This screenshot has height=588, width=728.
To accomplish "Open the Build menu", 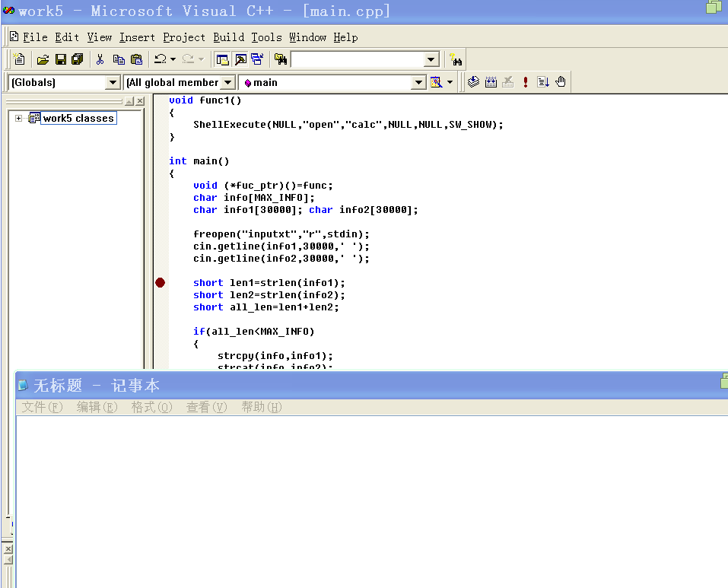I will pyautogui.click(x=228, y=37).
